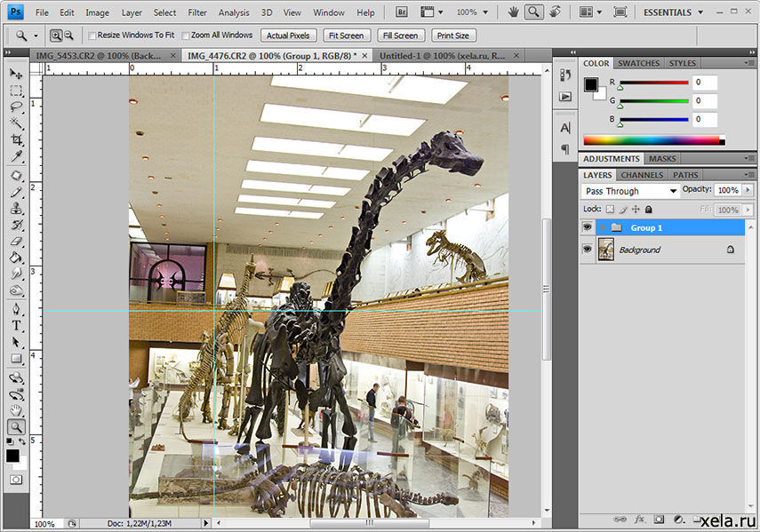
Task: Launch Bridge from the application bar
Action: click(x=401, y=12)
